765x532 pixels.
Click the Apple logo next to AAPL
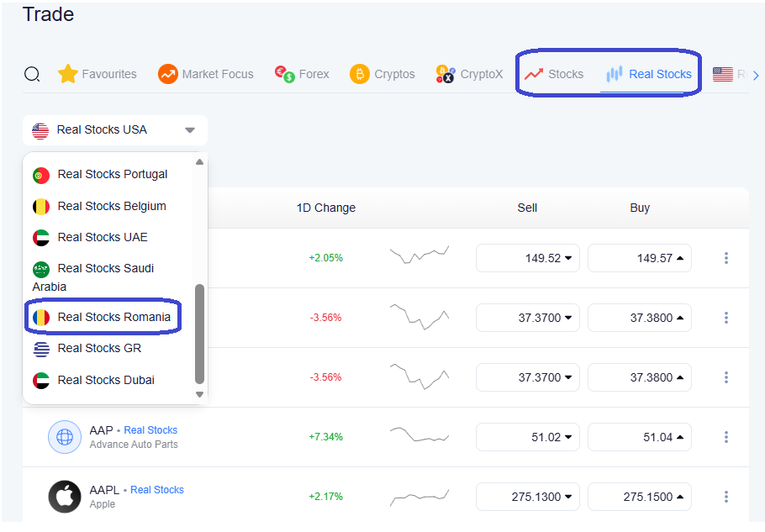[x=65, y=497]
